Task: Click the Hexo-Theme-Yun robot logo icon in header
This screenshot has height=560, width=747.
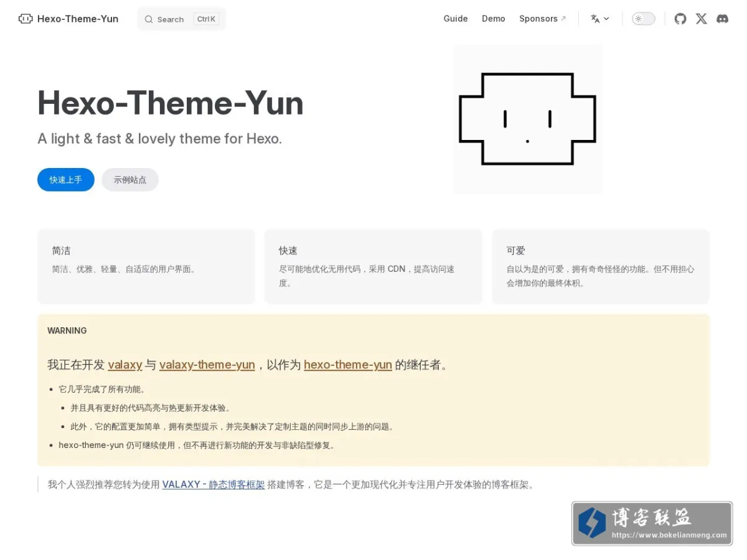Action: tap(26, 19)
